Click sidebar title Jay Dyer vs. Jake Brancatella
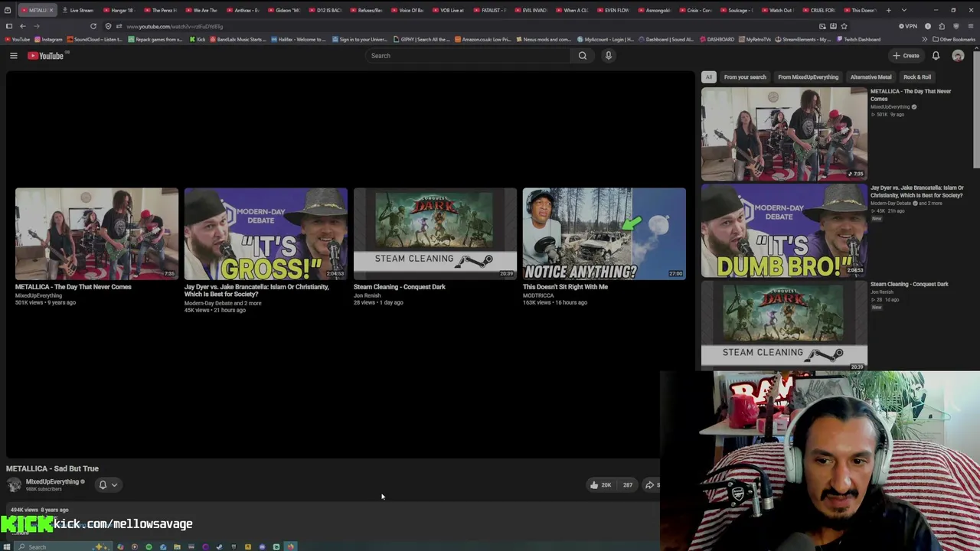 (x=916, y=191)
